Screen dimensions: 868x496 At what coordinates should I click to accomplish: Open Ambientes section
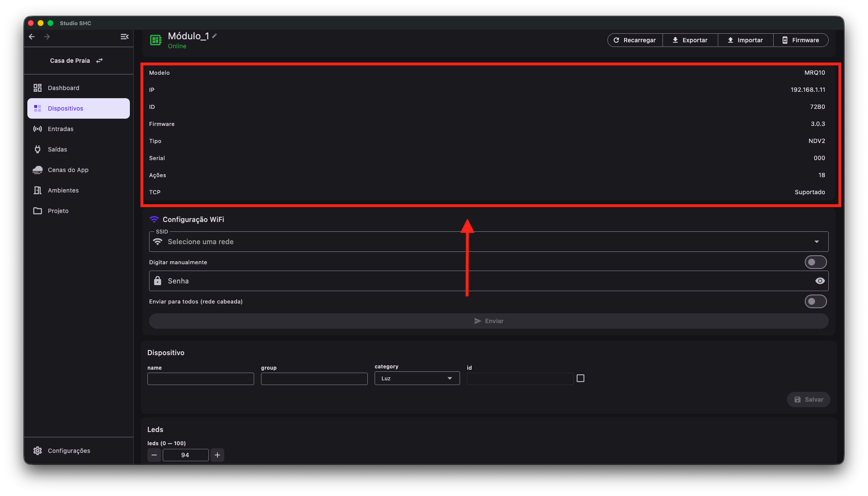pyautogui.click(x=79, y=190)
